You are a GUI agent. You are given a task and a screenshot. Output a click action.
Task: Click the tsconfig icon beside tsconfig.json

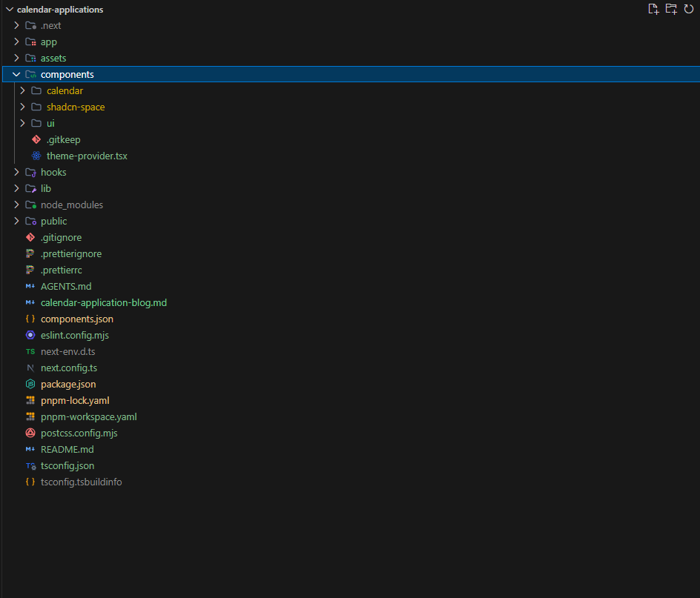click(x=31, y=466)
